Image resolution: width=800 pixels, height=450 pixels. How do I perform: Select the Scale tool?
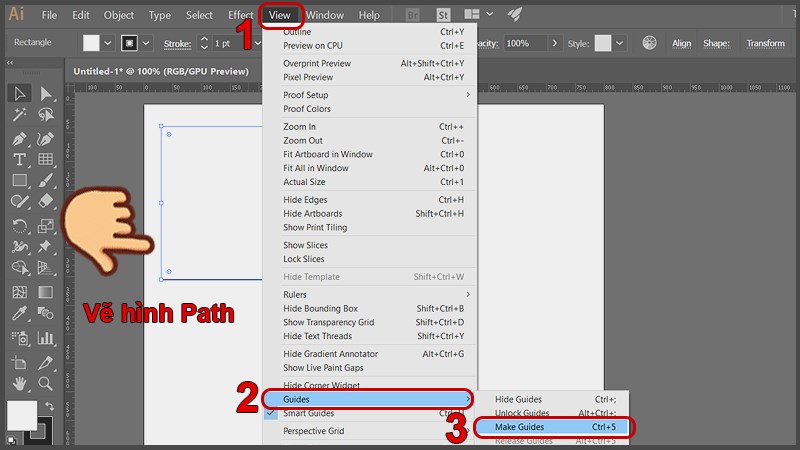coord(45,226)
